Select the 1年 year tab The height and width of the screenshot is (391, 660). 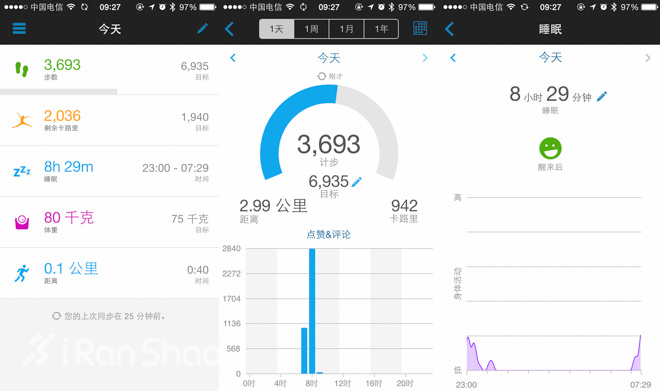381,29
